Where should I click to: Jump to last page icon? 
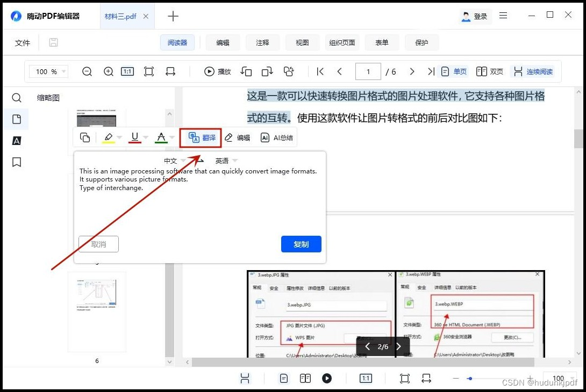431,71
